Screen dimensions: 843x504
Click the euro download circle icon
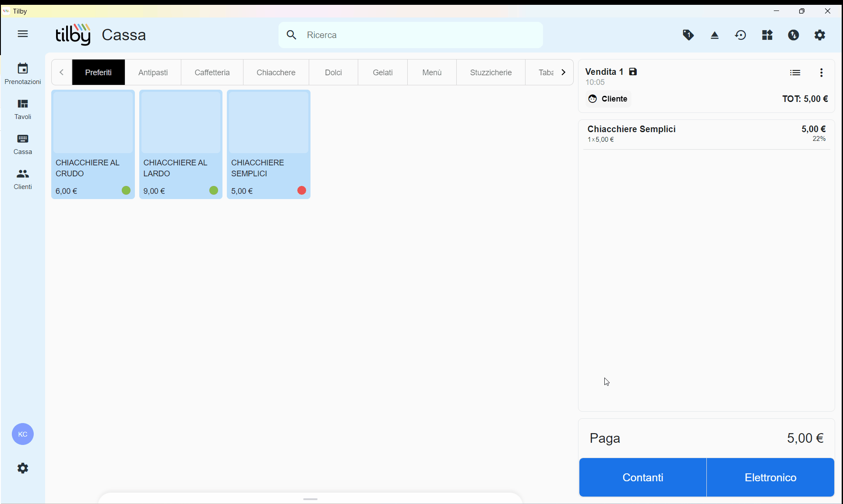pos(794,35)
